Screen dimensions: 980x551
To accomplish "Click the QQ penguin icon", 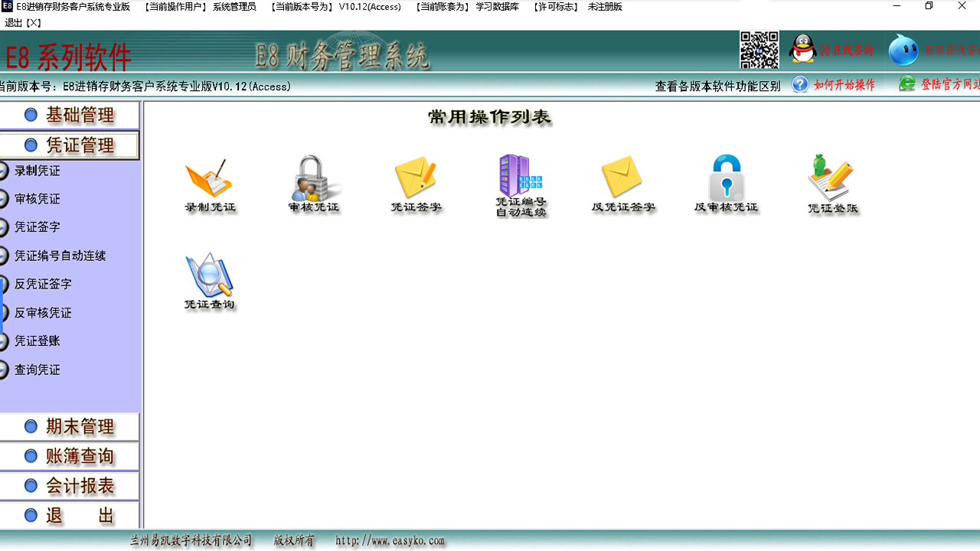I will point(802,51).
